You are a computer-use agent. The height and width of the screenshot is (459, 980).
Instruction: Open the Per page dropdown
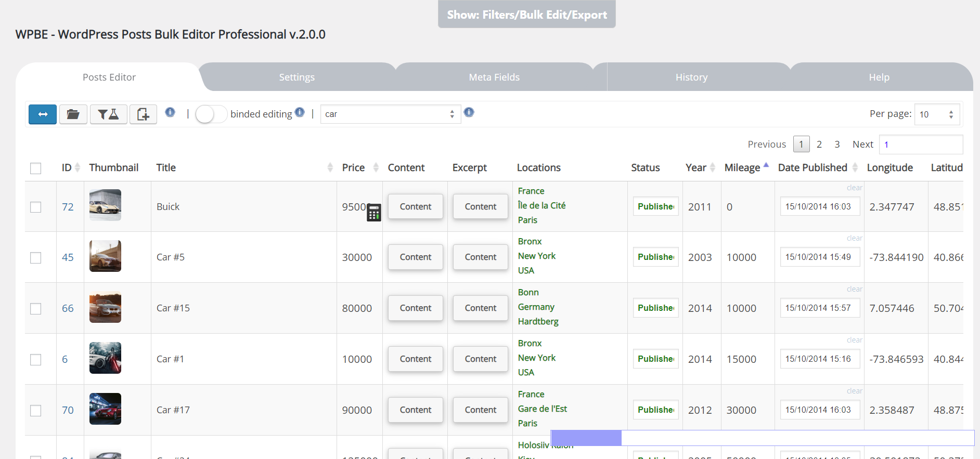point(936,114)
